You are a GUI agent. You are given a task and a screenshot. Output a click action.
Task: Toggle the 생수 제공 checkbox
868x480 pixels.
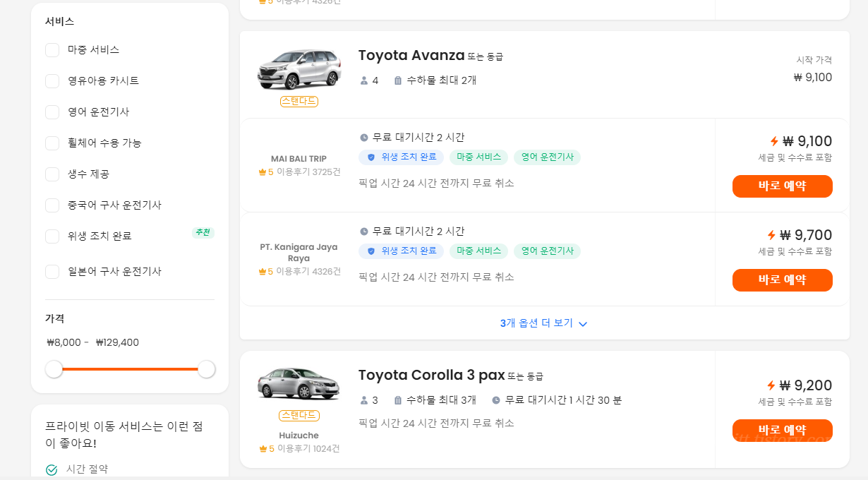[x=52, y=174]
